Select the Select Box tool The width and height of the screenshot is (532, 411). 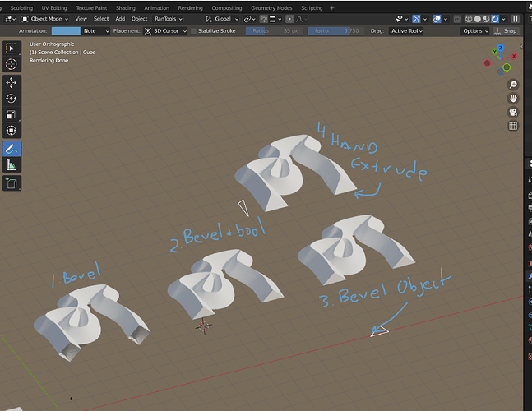click(x=12, y=48)
